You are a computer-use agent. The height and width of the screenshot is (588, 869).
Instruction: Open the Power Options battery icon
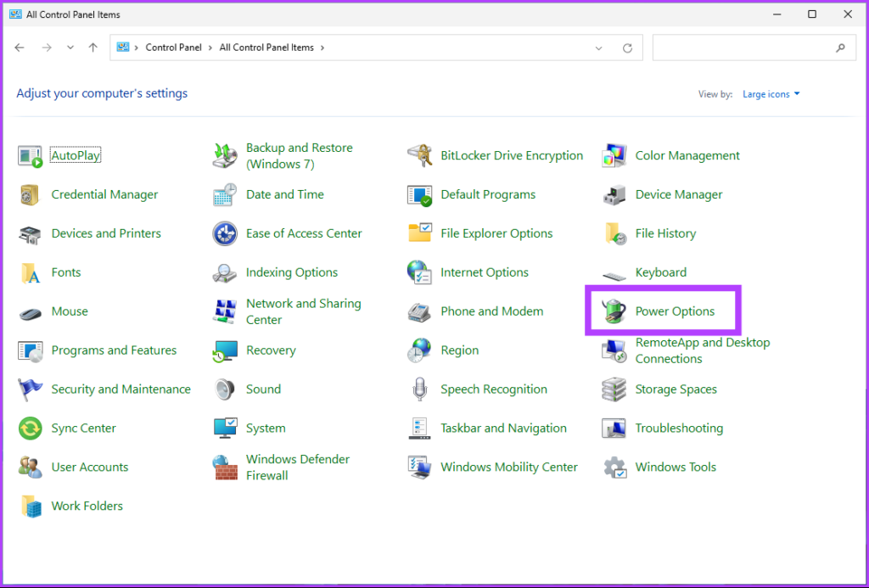click(614, 311)
